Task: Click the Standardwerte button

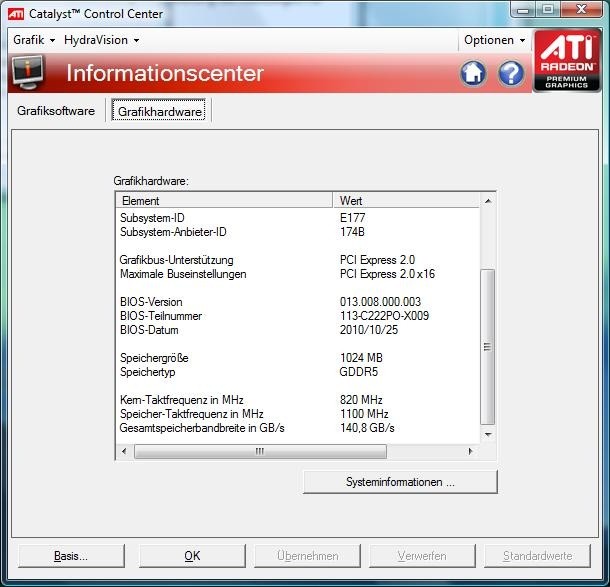Action: (537, 556)
